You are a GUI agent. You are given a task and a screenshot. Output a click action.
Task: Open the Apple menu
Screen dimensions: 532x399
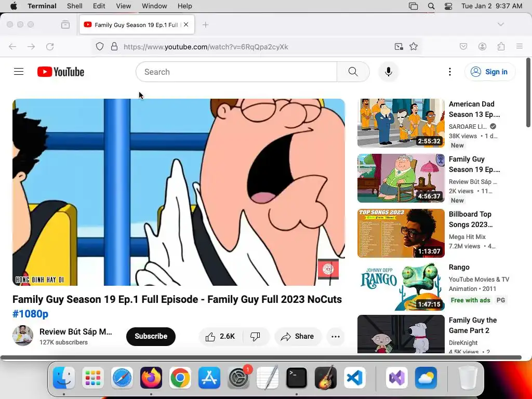(14, 6)
